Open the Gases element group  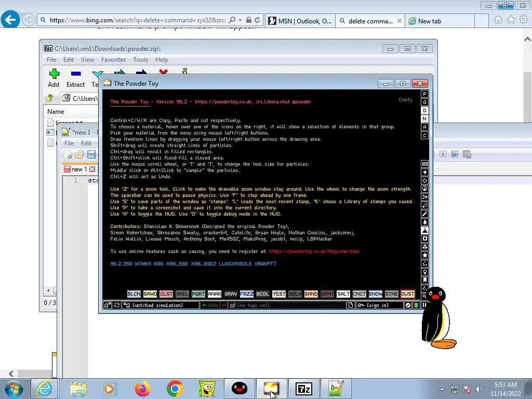pos(424,214)
